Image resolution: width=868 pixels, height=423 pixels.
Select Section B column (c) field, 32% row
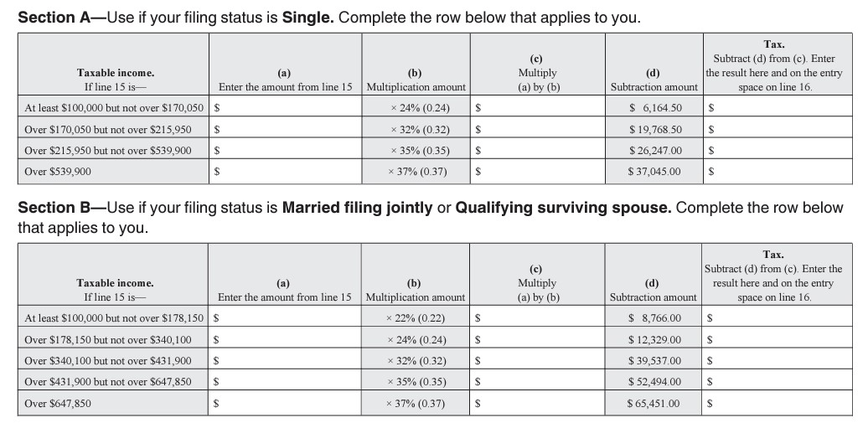pos(540,361)
